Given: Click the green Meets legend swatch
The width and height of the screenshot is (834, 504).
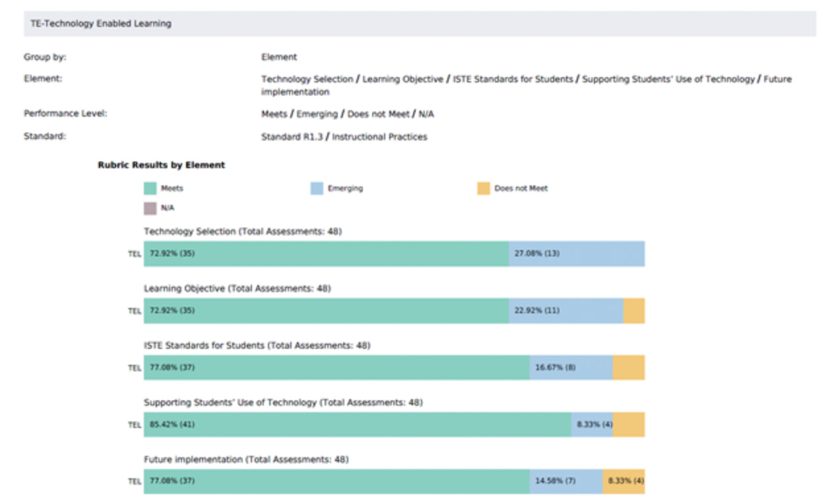Looking at the screenshot, I should point(150,189).
